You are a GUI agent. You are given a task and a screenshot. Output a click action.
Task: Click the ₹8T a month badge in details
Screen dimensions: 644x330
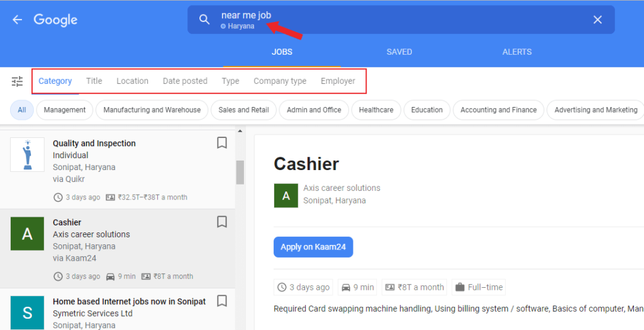tap(415, 287)
